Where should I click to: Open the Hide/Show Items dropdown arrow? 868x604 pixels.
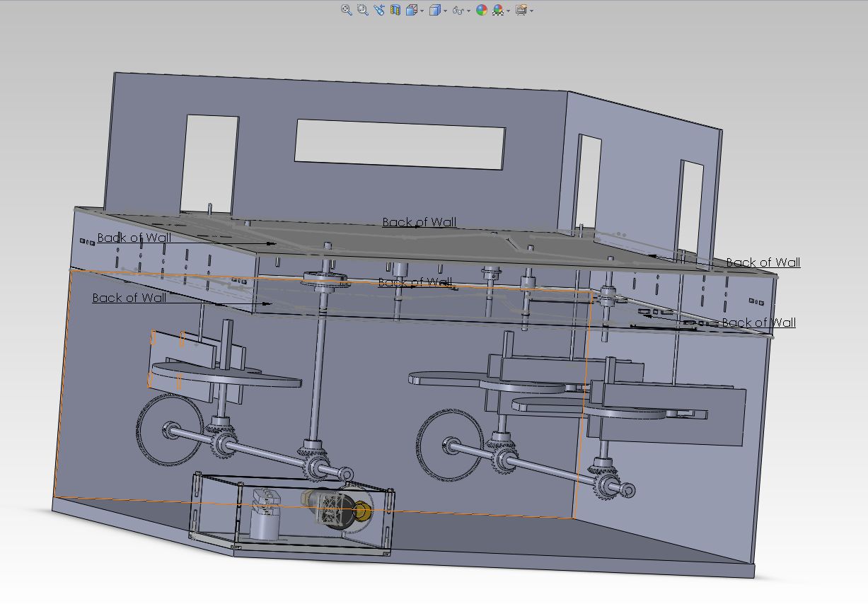(469, 11)
